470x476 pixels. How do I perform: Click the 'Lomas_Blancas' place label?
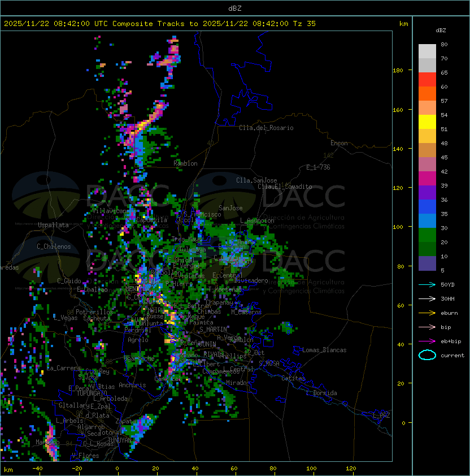pyautogui.click(x=324, y=350)
